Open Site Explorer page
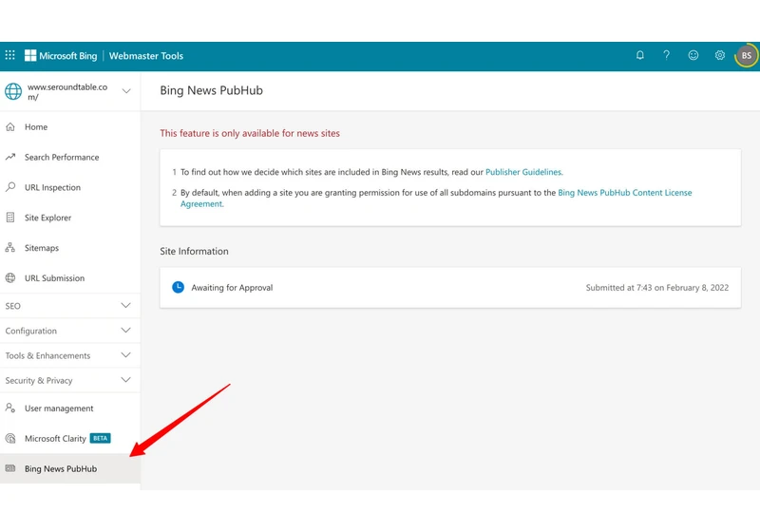Screen dimensions: 760x532 point(70,218)
